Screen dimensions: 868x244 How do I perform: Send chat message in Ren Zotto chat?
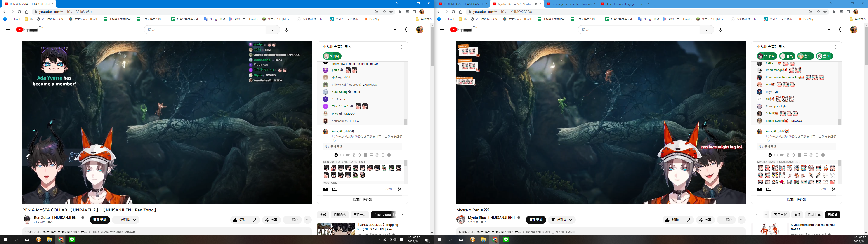point(399,189)
